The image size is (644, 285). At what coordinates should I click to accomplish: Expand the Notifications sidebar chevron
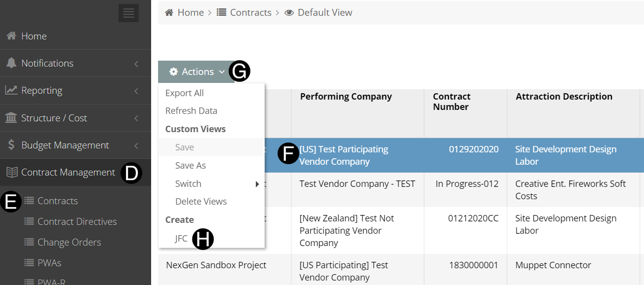point(136,64)
